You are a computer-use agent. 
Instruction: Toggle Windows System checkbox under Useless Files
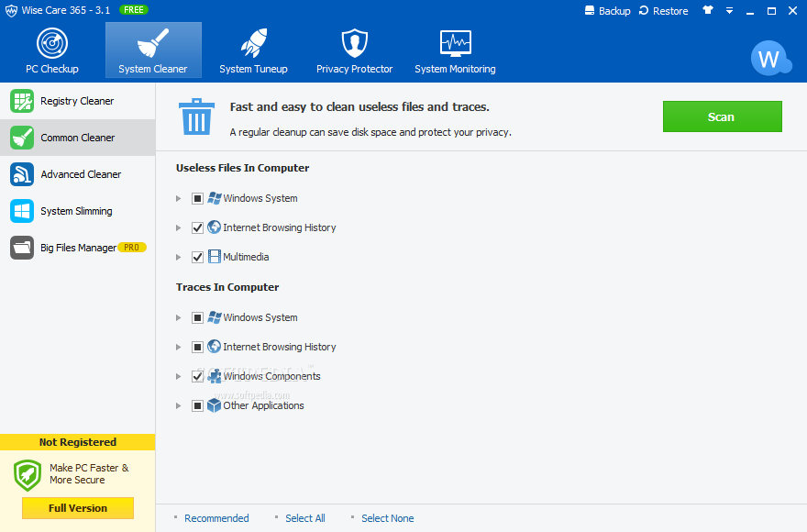(198, 198)
